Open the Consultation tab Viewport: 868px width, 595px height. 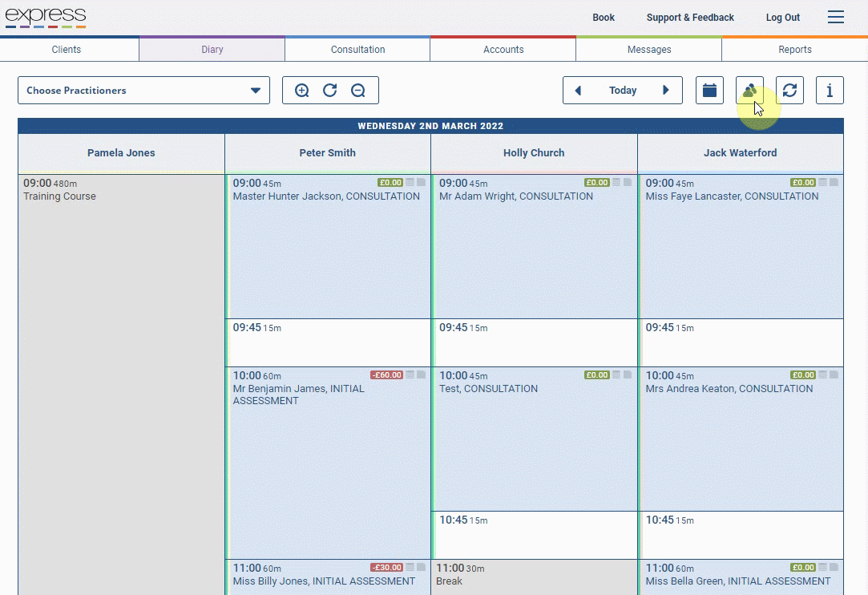click(x=357, y=49)
